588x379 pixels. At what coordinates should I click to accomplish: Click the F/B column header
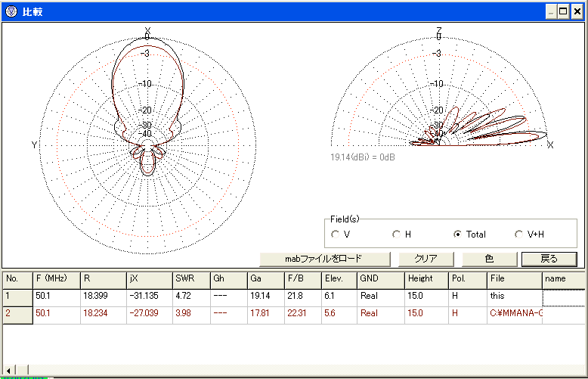[x=303, y=279]
